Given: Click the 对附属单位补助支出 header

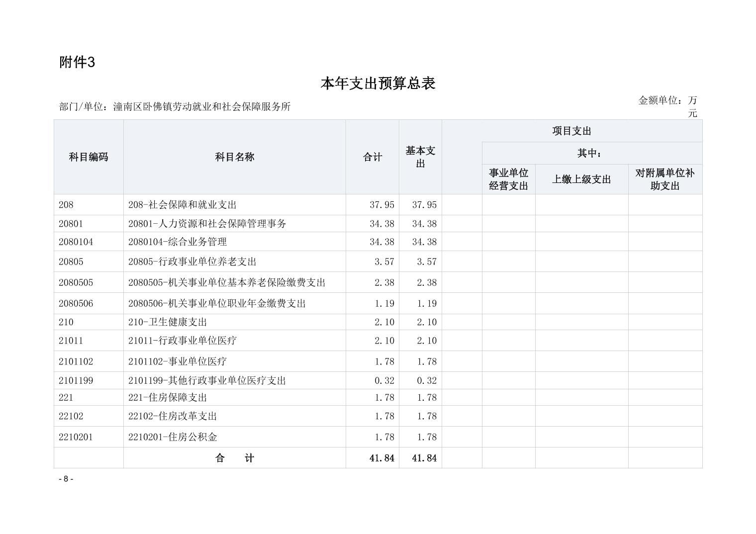Looking at the screenshot, I should [665, 179].
